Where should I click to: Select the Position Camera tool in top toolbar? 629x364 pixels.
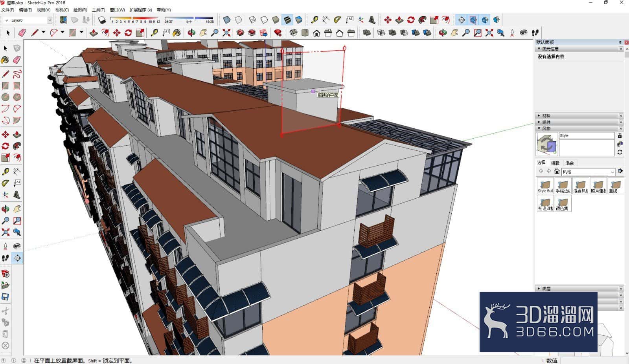pos(512,33)
